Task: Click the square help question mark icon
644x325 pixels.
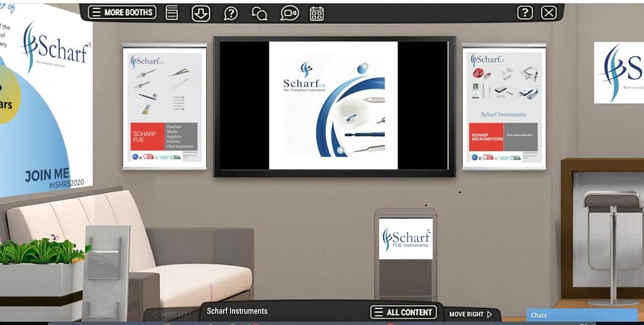Action: pyautogui.click(x=525, y=13)
